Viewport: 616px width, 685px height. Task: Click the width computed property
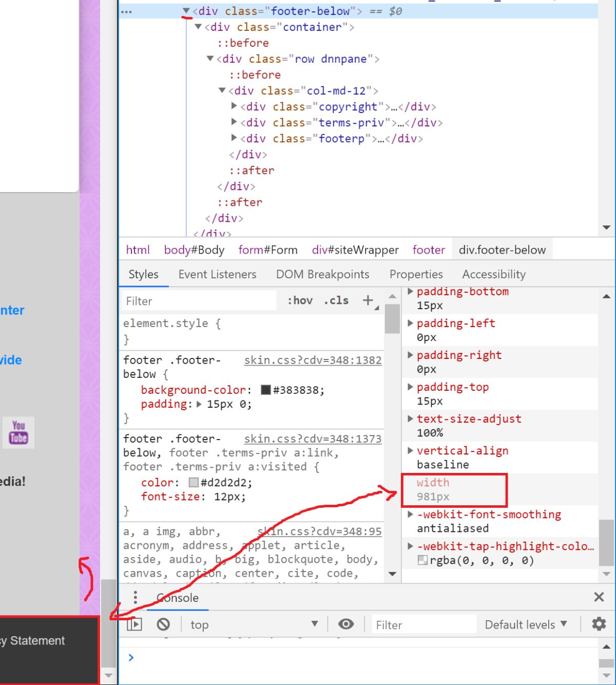(x=433, y=489)
